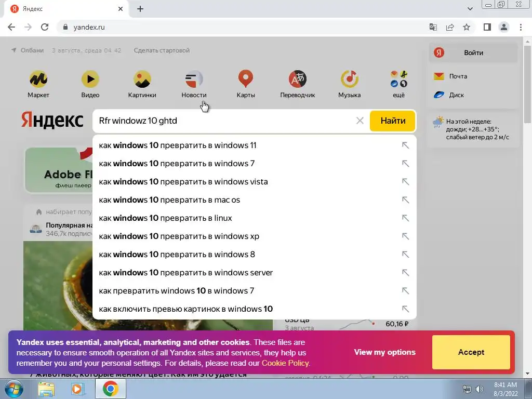Open network icon in system tray

[x=467, y=389]
